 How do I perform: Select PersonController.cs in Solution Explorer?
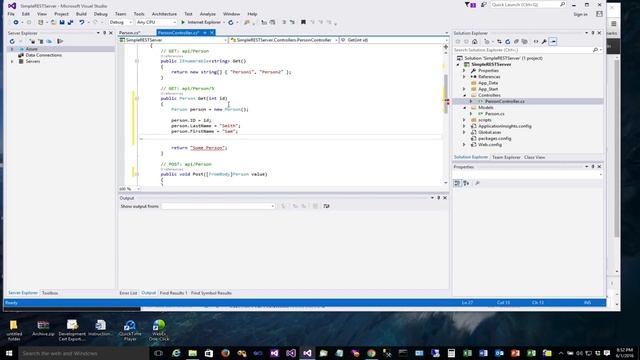505,101
